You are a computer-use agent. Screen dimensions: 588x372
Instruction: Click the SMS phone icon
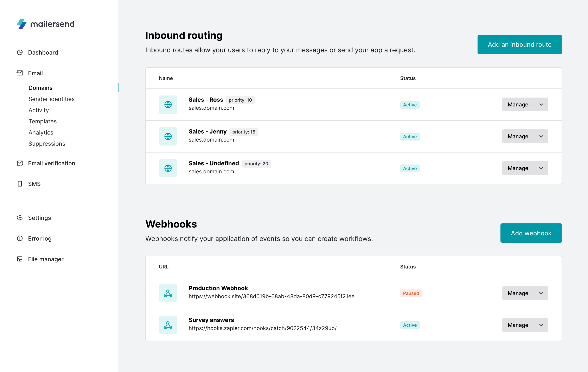pyautogui.click(x=20, y=184)
